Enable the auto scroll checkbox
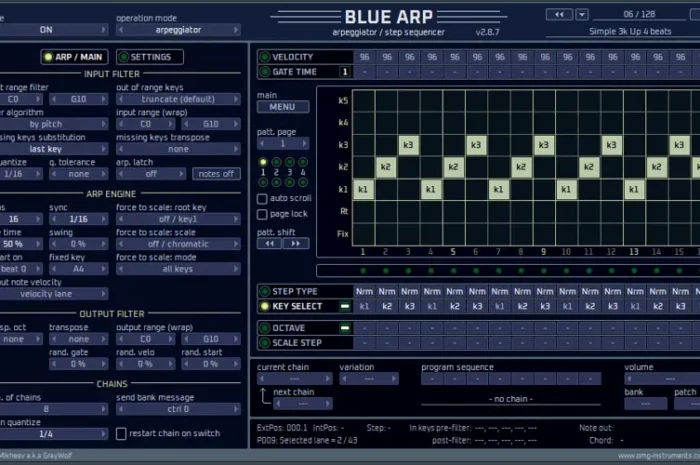700x465 pixels. (262, 198)
